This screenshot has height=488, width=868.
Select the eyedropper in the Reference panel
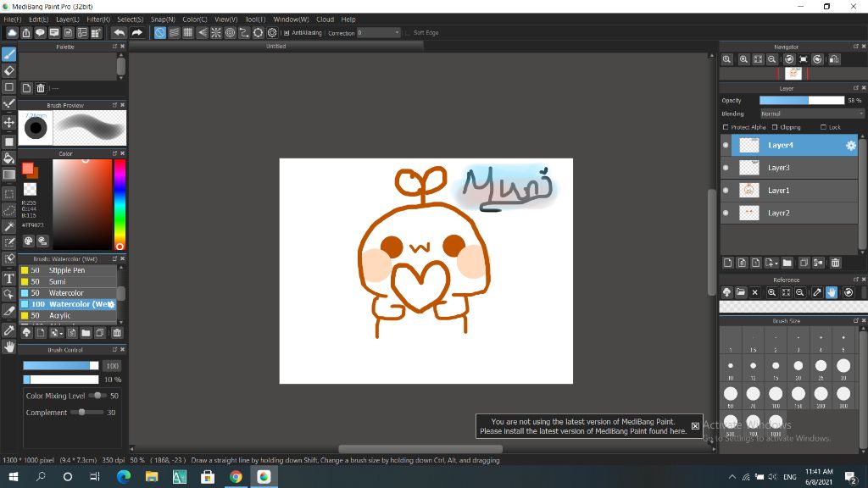[x=817, y=292]
